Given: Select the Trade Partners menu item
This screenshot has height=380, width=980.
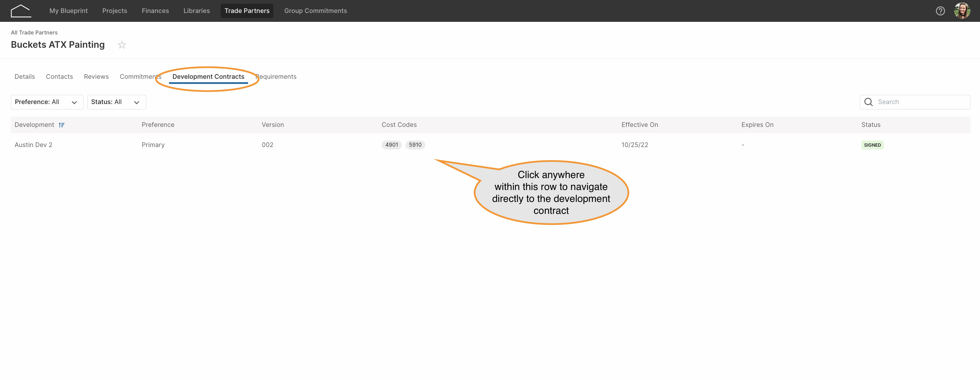Looking at the screenshot, I should 247,11.
